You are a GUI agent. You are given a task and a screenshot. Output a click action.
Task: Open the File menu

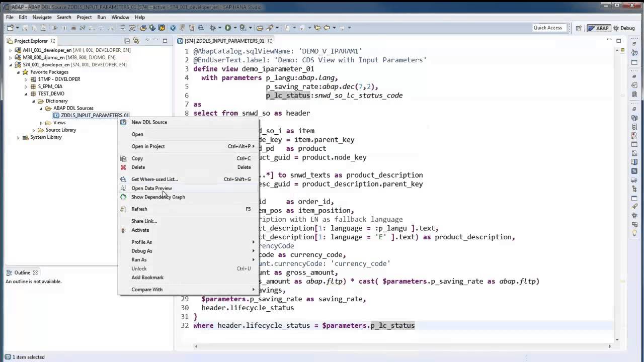click(10, 17)
